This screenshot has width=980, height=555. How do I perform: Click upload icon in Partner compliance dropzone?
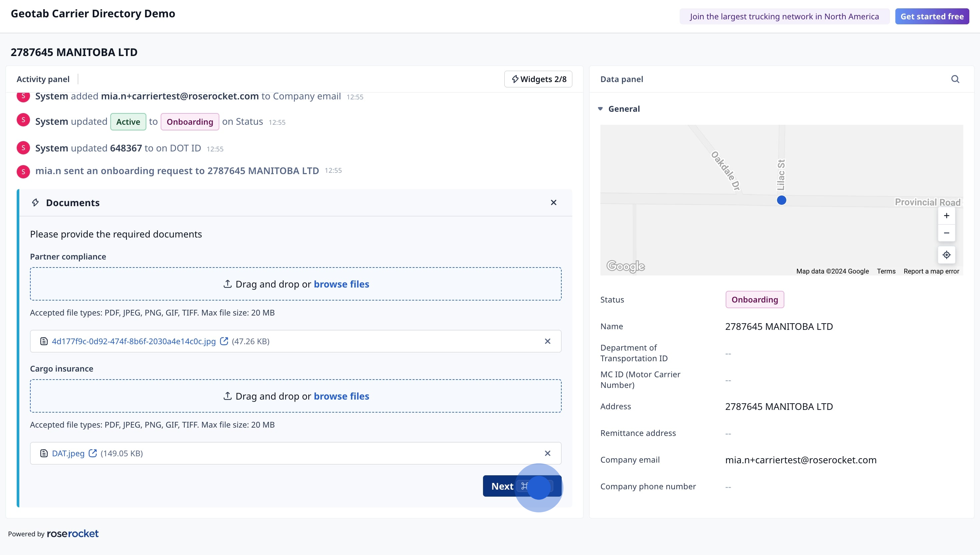(x=227, y=284)
